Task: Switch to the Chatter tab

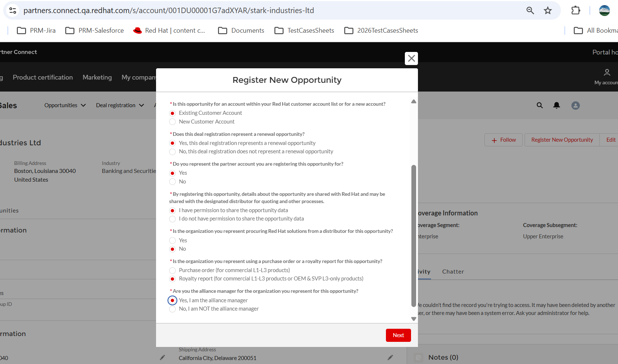Action: tap(453, 272)
